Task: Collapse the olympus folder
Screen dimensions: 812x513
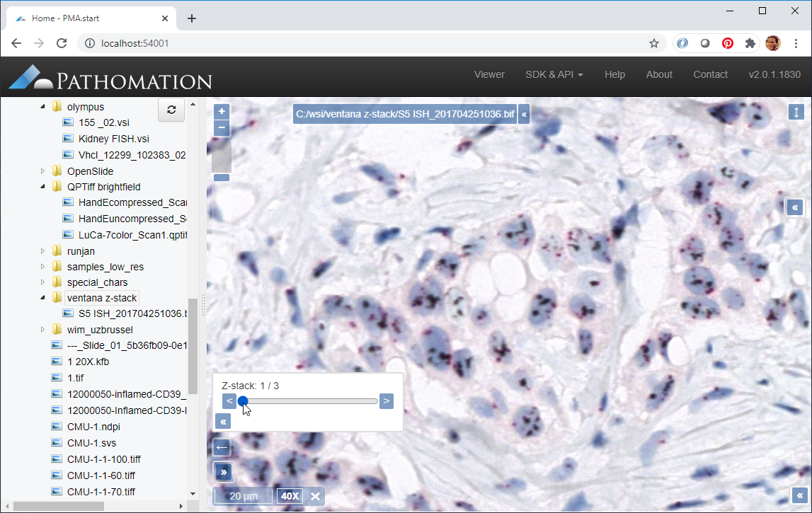Action: coord(42,107)
